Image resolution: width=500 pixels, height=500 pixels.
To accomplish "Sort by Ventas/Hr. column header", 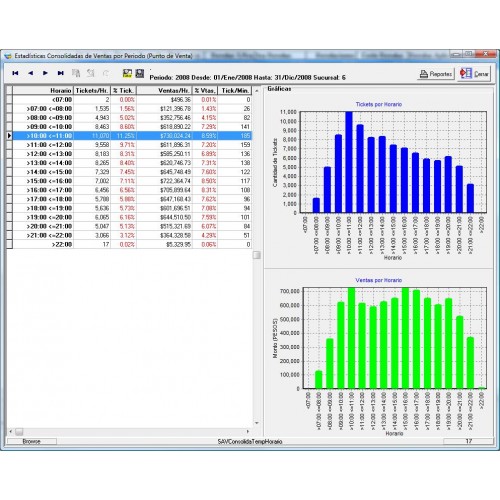I will (x=165, y=90).
